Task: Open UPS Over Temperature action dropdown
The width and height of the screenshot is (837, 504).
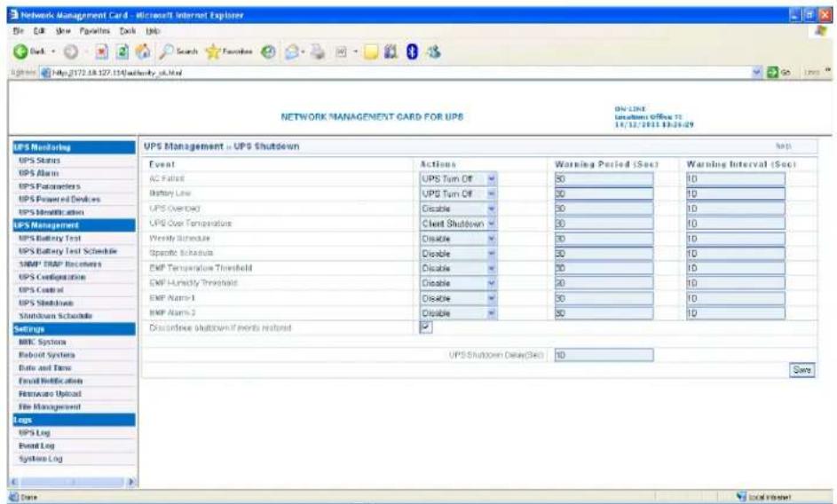Action: pyautogui.click(x=459, y=224)
